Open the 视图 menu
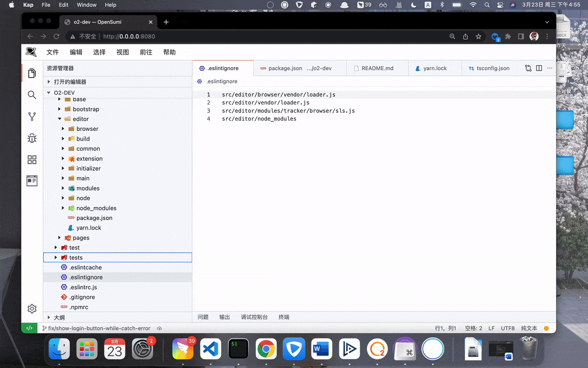588x368 pixels. (x=122, y=52)
